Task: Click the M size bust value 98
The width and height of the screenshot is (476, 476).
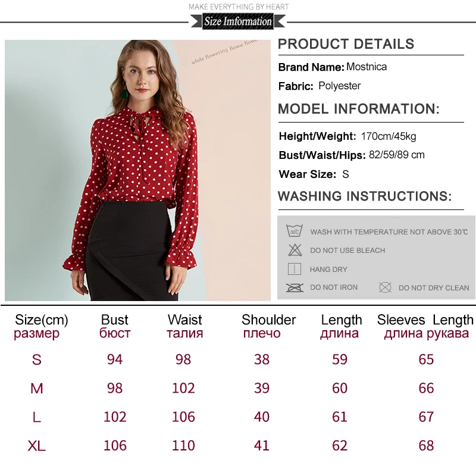Action: 115,388
